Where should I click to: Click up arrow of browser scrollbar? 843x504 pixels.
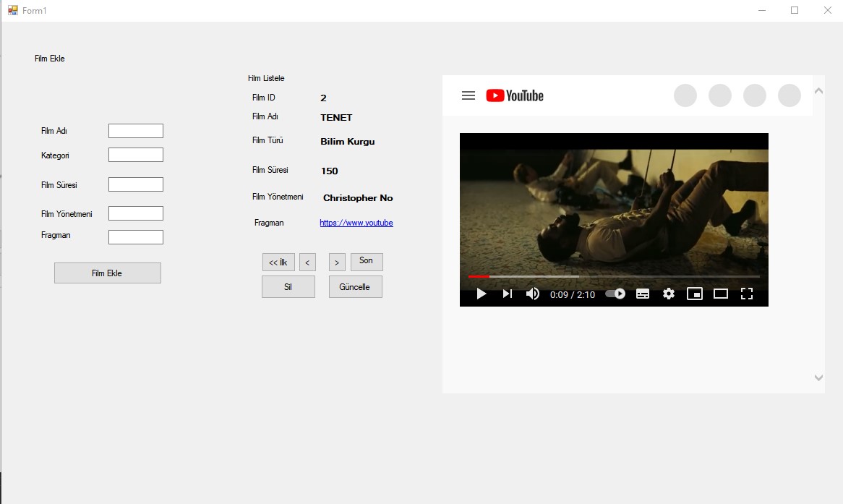tap(818, 91)
